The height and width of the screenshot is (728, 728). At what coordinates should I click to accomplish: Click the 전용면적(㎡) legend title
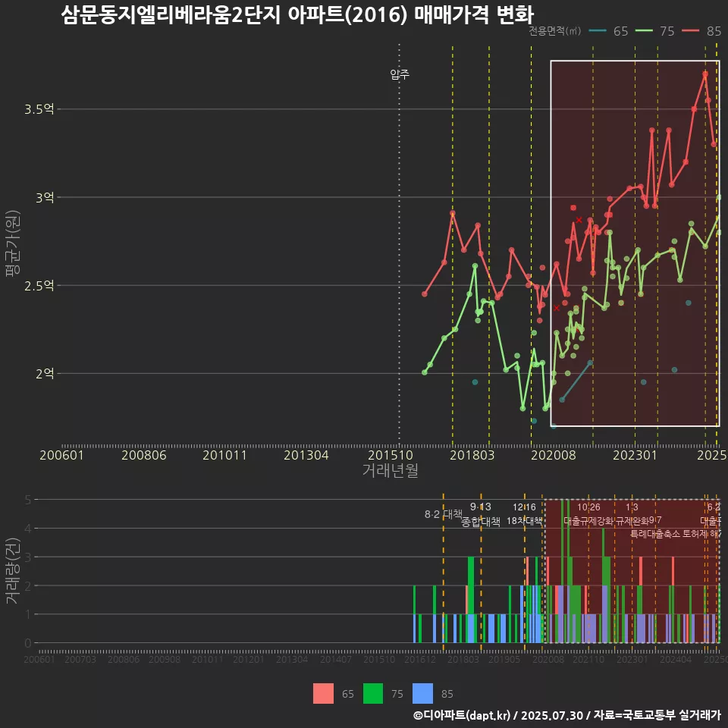pos(555,31)
